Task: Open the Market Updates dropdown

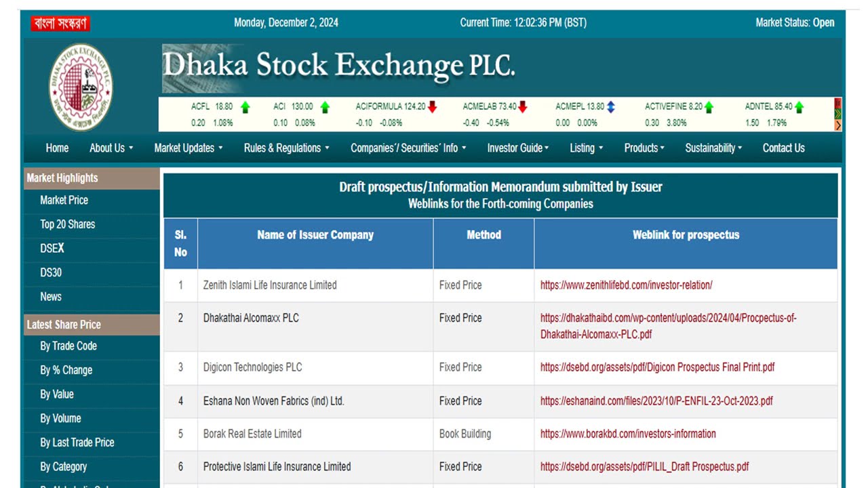Action: [189, 148]
